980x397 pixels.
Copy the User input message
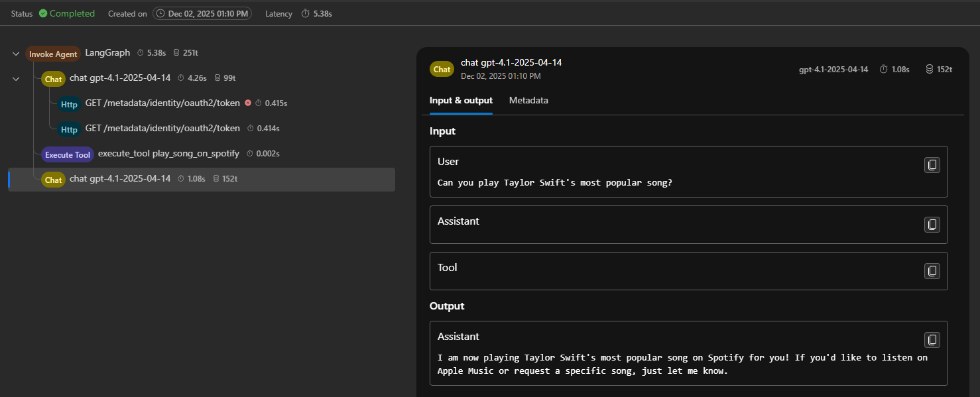tap(932, 164)
